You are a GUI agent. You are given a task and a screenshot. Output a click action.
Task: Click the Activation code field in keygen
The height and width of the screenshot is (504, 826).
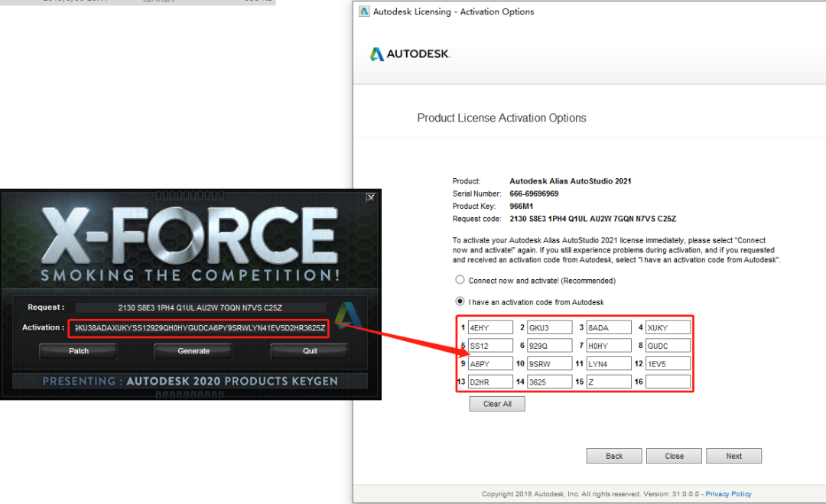click(x=199, y=328)
